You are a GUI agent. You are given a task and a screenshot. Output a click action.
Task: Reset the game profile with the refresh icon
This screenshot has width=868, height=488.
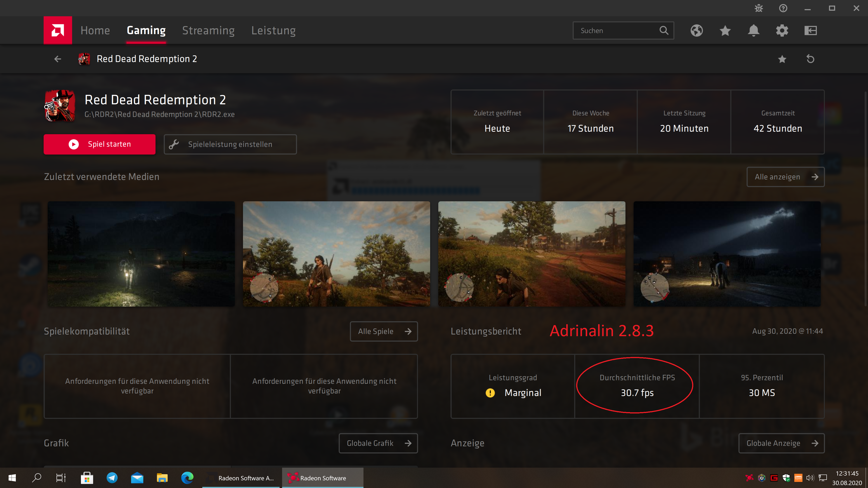811,59
